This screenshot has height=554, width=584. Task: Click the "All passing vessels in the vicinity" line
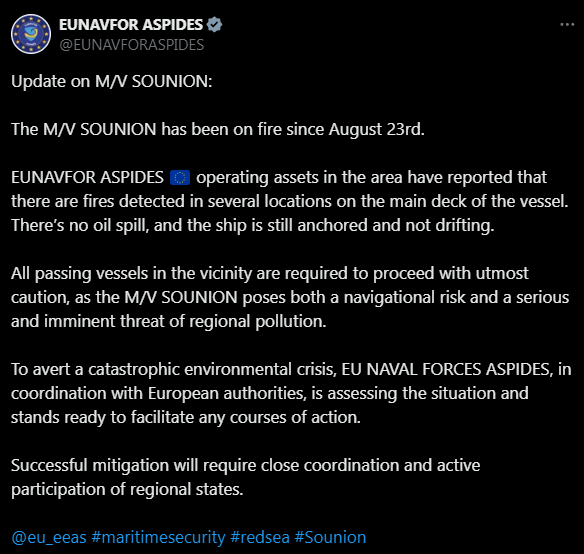(270, 273)
